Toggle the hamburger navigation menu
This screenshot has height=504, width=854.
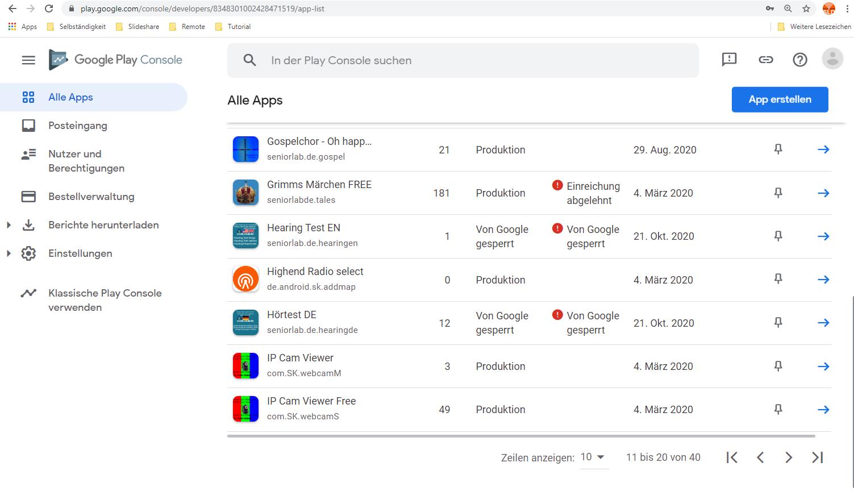28,60
